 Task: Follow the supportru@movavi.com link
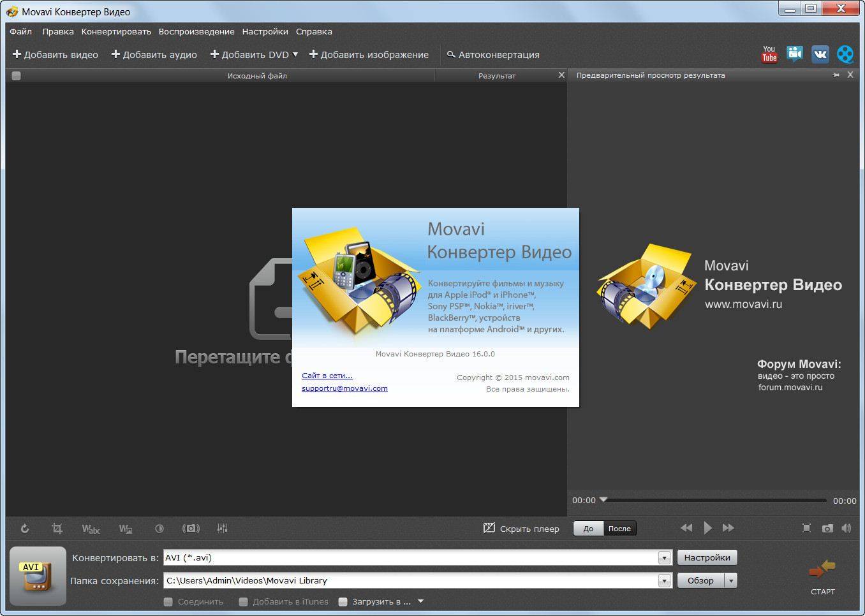pyautogui.click(x=344, y=388)
